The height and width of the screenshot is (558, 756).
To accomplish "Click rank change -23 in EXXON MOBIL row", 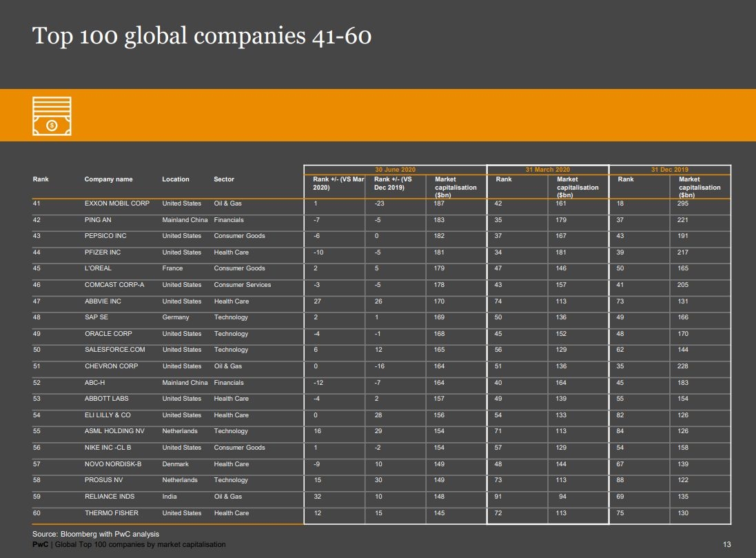I will [380, 203].
